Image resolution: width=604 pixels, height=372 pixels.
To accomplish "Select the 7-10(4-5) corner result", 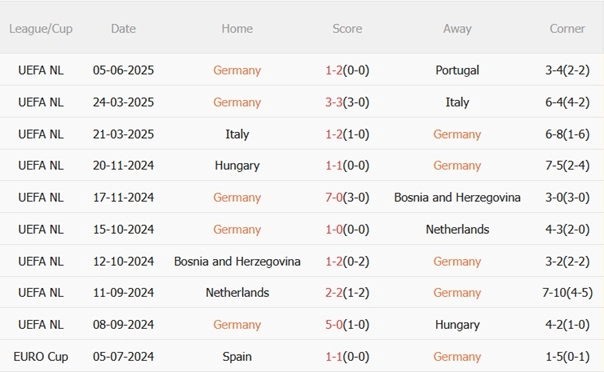I will click(x=567, y=293).
